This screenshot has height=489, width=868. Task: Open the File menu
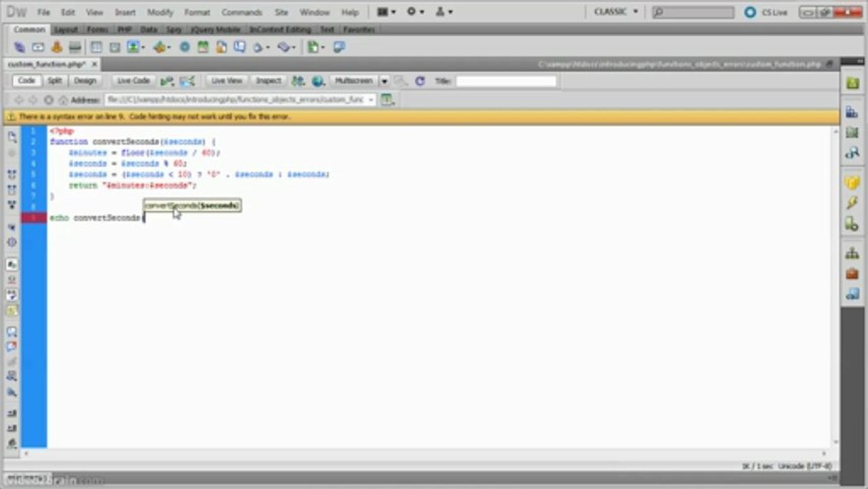tap(43, 12)
